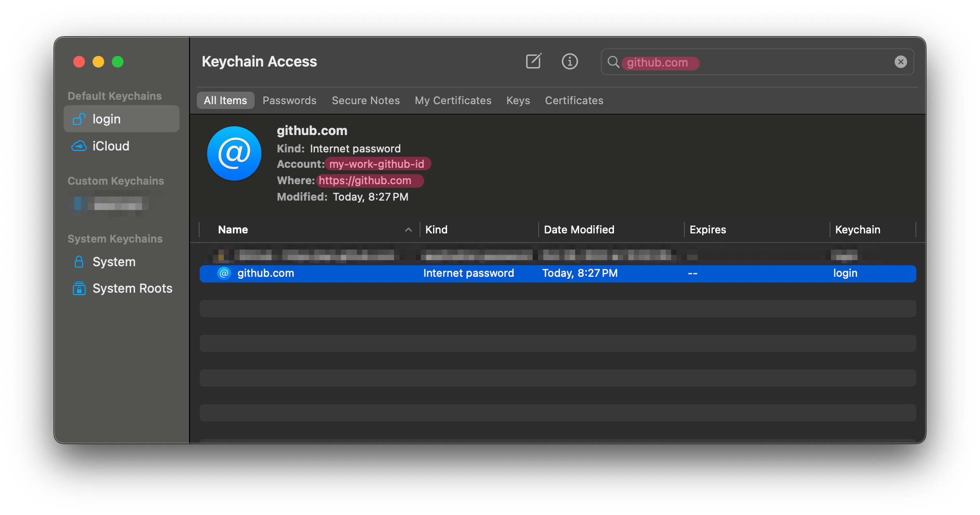The width and height of the screenshot is (980, 515).
Task: Switch to the Certificates tab
Action: pos(574,100)
